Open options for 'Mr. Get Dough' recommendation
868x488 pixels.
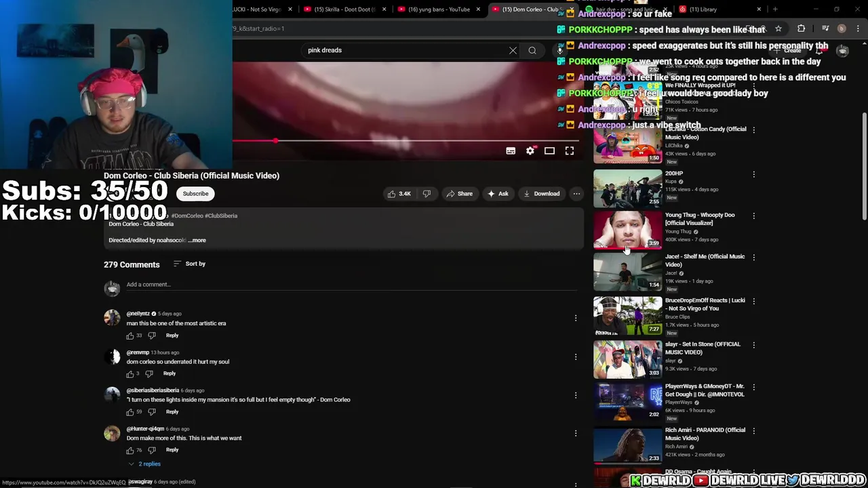pyautogui.click(x=753, y=388)
